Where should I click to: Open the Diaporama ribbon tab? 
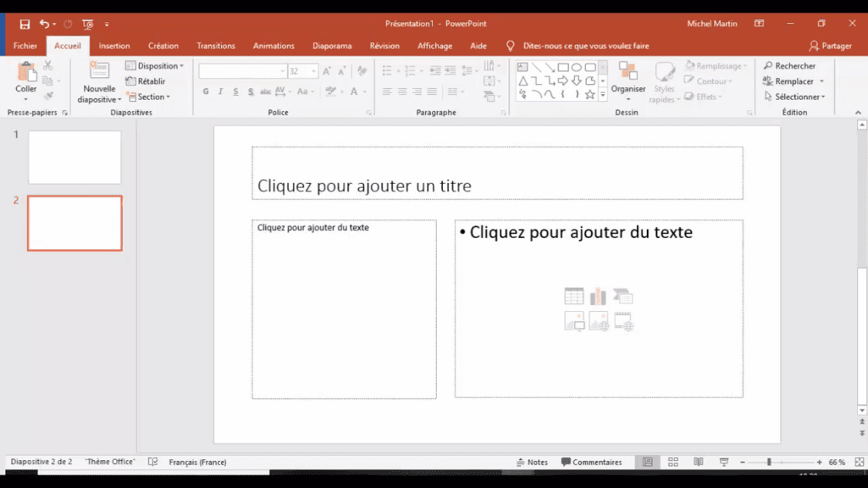pyautogui.click(x=332, y=46)
